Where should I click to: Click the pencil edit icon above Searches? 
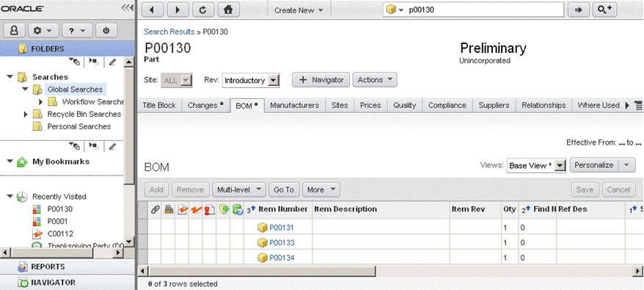112,62
